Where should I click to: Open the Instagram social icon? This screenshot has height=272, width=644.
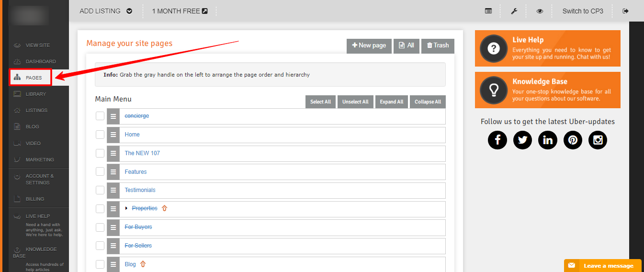[598, 140]
